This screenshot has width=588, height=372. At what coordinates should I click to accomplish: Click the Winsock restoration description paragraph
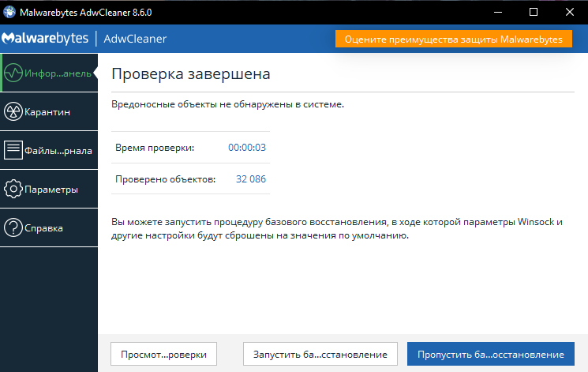[337, 228]
